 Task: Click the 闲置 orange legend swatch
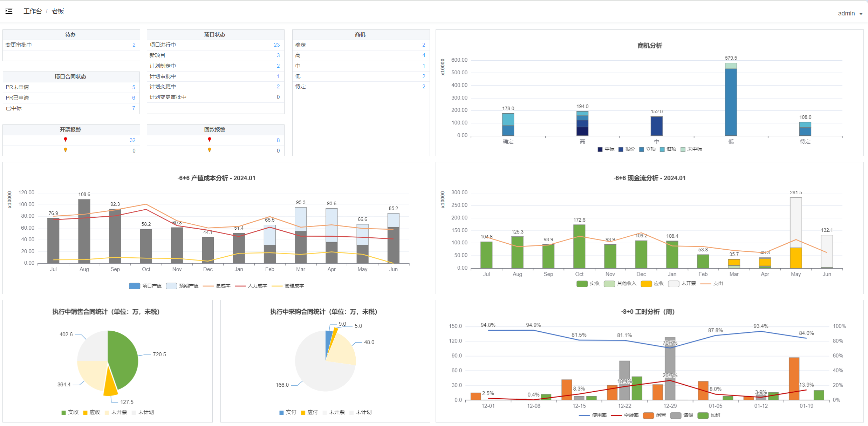[649, 415]
